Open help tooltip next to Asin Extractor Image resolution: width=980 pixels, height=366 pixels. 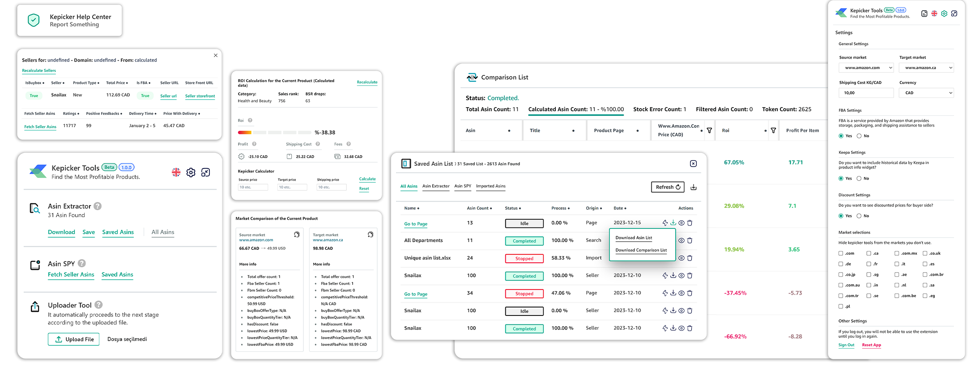pyautogui.click(x=98, y=206)
